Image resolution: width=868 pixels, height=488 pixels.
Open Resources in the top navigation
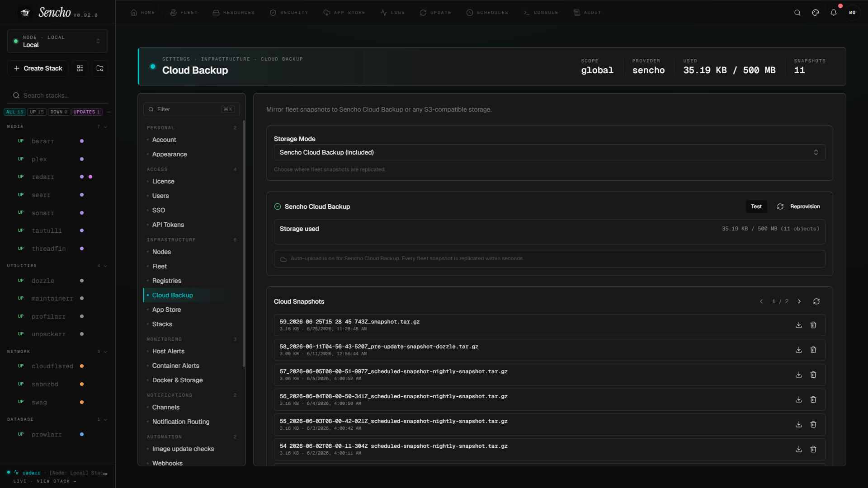(x=234, y=13)
